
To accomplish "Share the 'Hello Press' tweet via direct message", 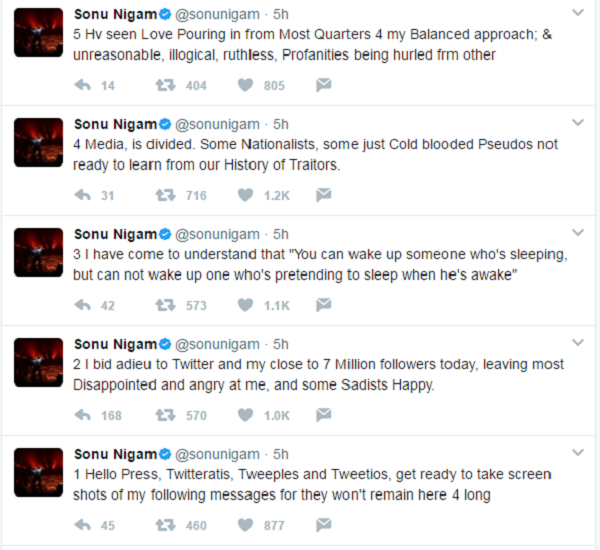I will [323, 525].
